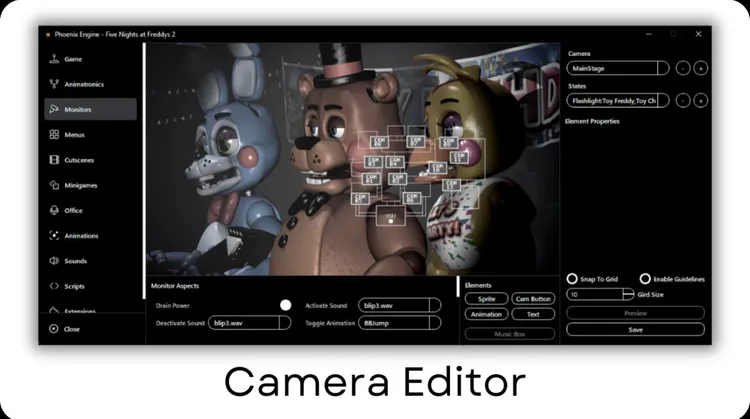The width and height of the screenshot is (750, 419).
Task: Enable Snap To Grid option
Action: pyautogui.click(x=572, y=278)
